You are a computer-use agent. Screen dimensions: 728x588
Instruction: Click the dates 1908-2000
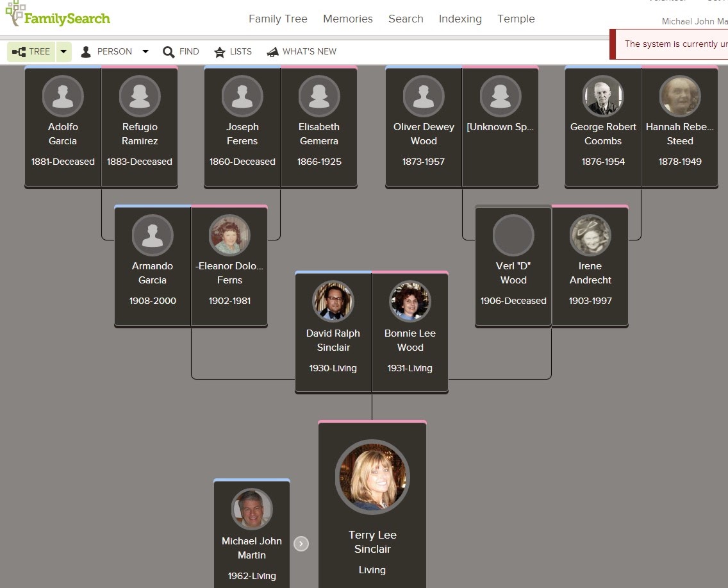(x=153, y=301)
